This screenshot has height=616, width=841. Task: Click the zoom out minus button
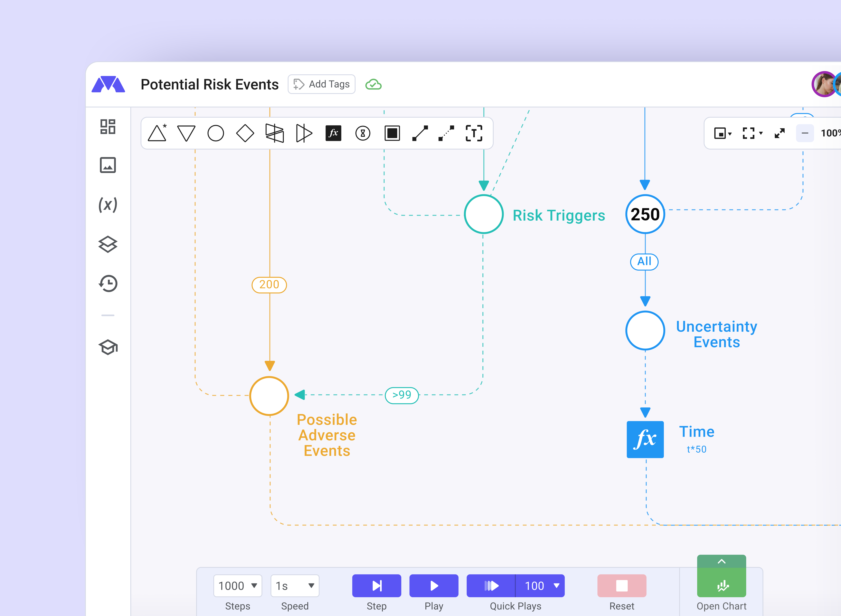pyautogui.click(x=805, y=133)
